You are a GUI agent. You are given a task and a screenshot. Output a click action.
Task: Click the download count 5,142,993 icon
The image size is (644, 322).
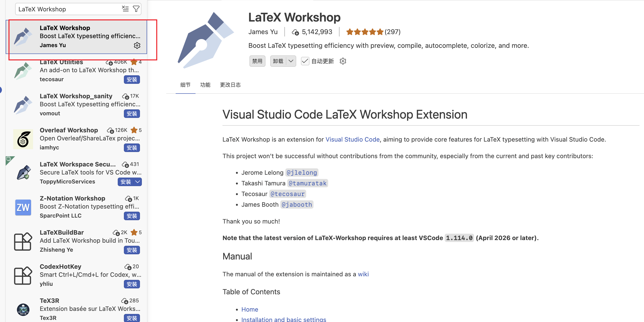295,32
